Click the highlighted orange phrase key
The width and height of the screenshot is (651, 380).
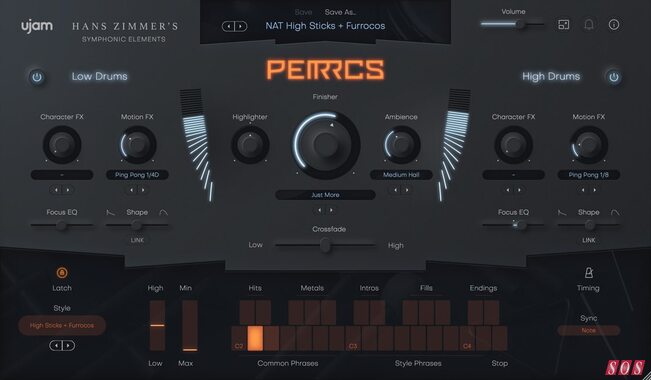click(x=255, y=338)
